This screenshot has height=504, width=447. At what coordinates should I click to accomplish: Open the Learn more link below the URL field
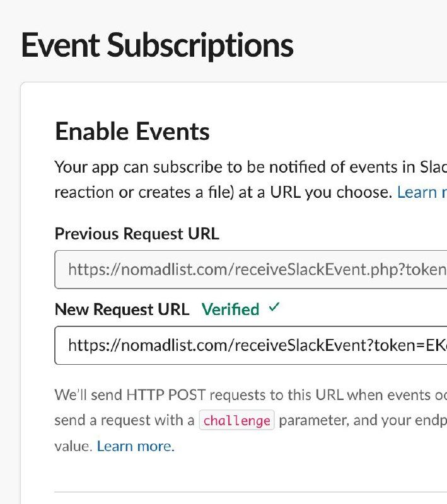pyautogui.click(x=136, y=447)
